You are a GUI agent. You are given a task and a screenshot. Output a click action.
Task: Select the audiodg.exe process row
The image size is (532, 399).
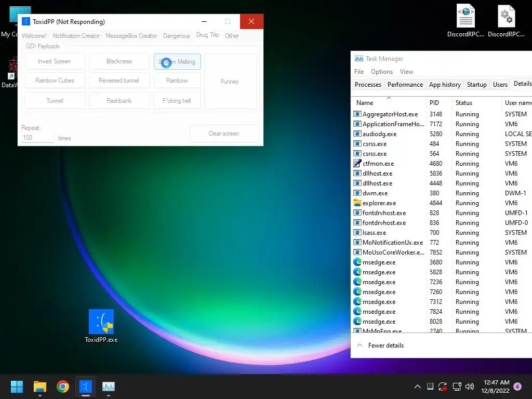point(442,134)
